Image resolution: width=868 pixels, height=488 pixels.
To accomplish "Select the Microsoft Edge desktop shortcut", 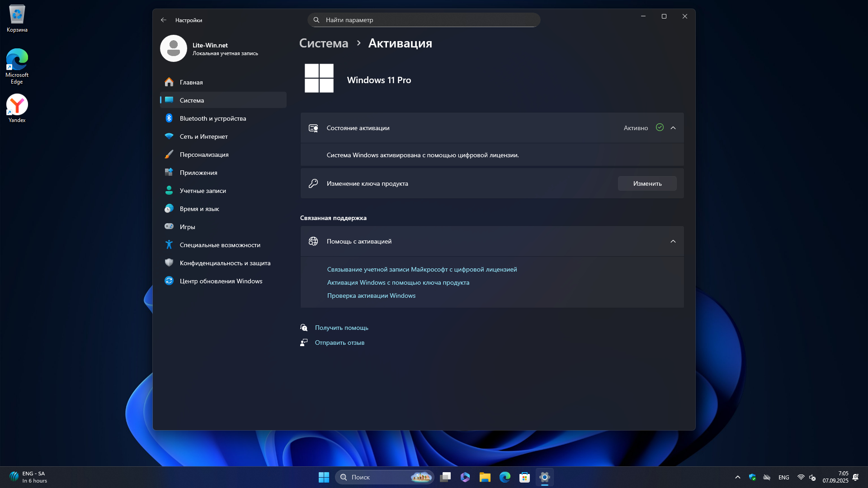I will (17, 66).
